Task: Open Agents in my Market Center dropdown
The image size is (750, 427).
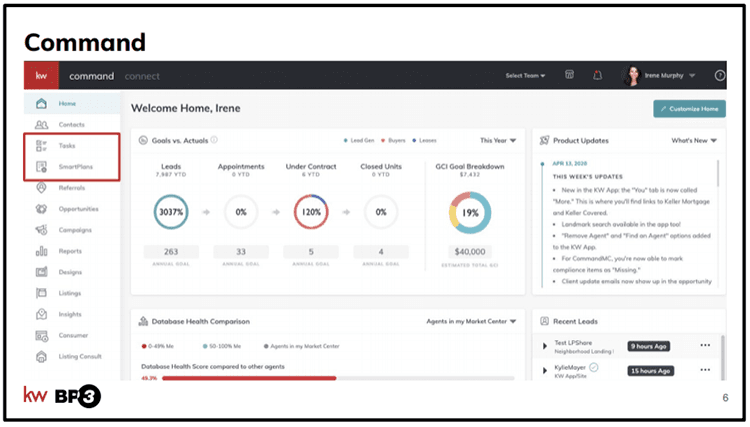Action: [471, 321]
